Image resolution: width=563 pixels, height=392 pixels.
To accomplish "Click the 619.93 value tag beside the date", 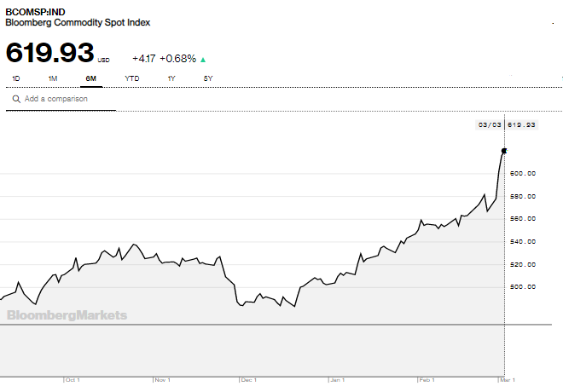I will click(x=521, y=124).
